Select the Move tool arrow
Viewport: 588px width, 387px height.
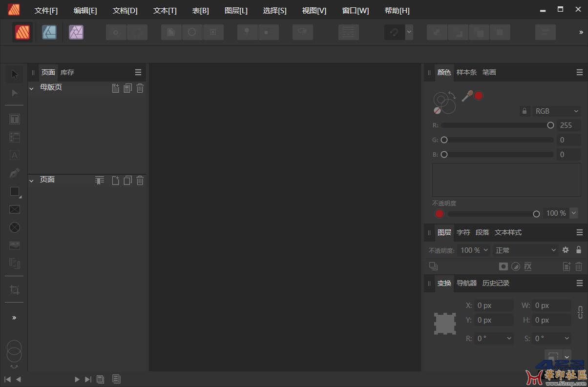[x=15, y=75]
